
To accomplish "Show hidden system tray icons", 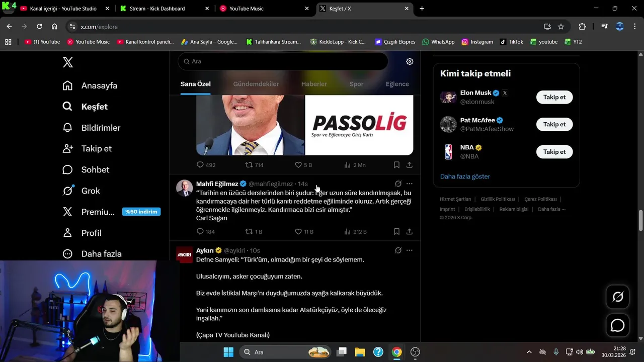I will [x=529, y=352].
